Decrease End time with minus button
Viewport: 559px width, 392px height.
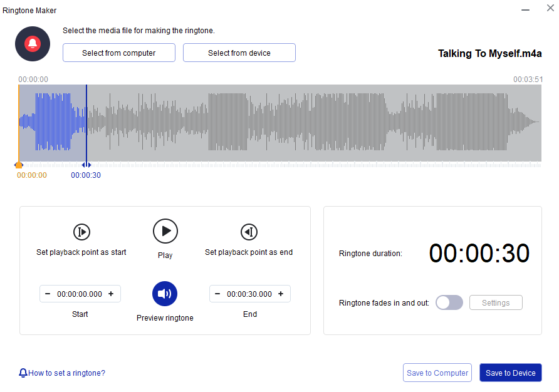click(x=218, y=294)
